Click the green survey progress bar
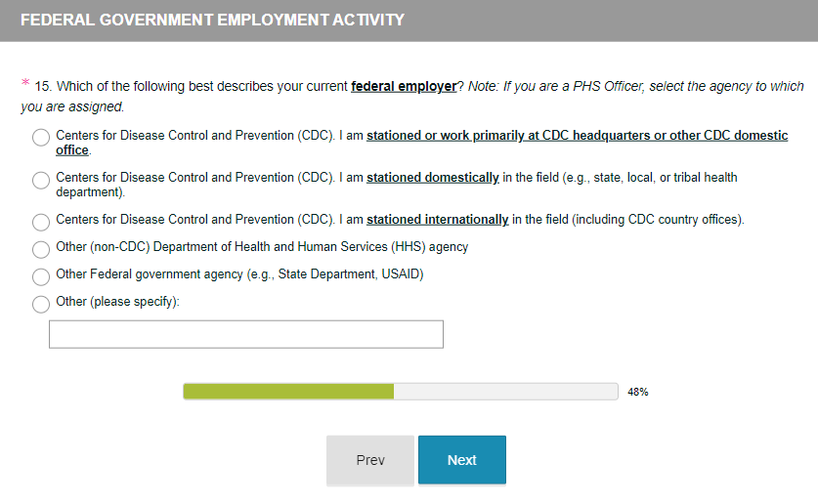The width and height of the screenshot is (818, 504). point(289,392)
